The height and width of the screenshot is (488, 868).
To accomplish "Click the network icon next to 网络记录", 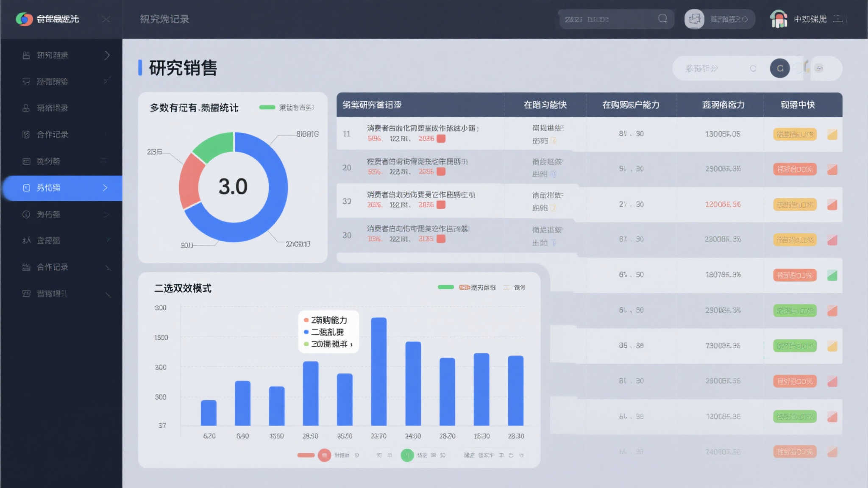I will (25, 108).
